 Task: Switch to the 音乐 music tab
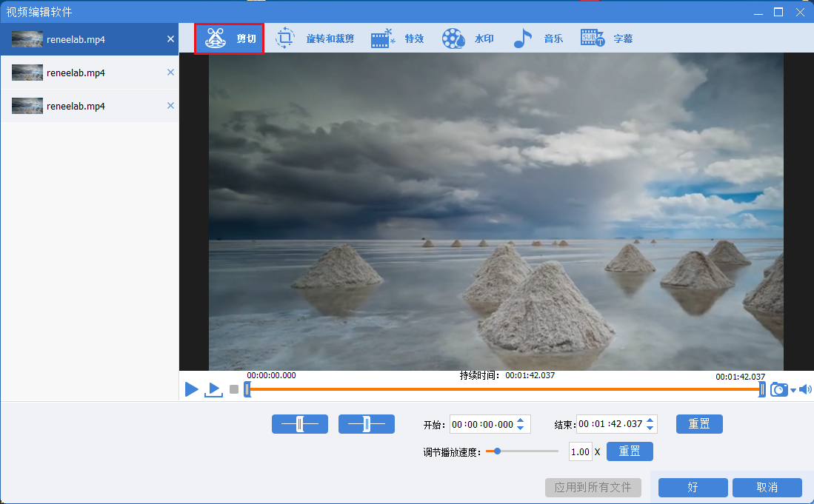click(x=538, y=38)
